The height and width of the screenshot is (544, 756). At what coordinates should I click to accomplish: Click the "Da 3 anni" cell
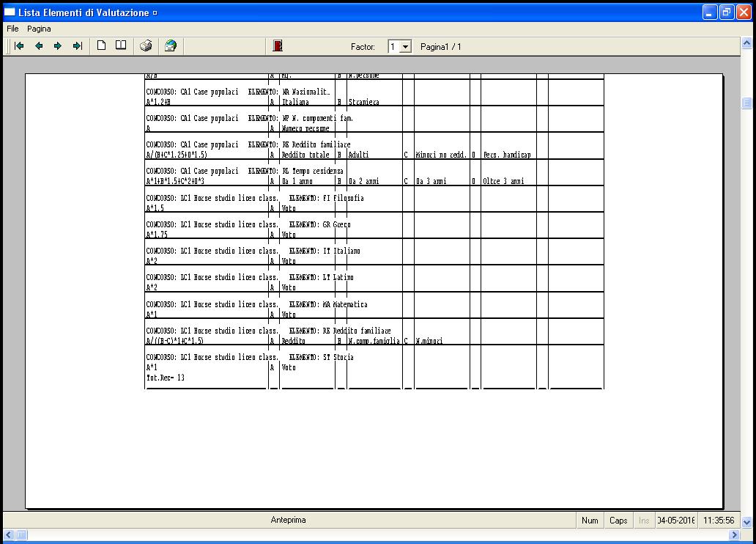[x=431, y=181]
